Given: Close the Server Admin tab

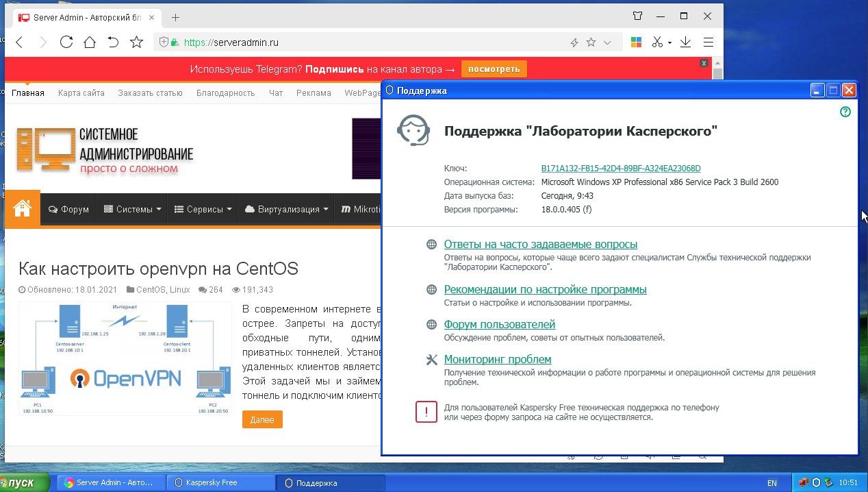Looking at the screenshot, I should 151,17.
